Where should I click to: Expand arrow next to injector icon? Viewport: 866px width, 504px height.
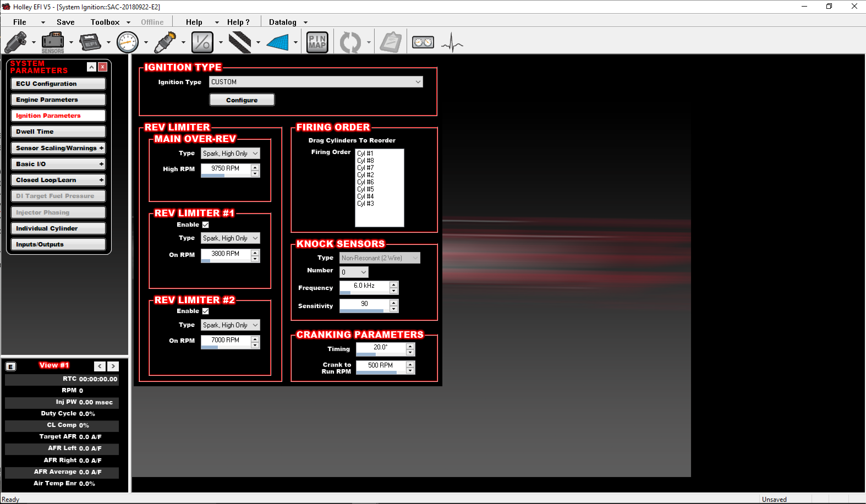tap(34, 43)
